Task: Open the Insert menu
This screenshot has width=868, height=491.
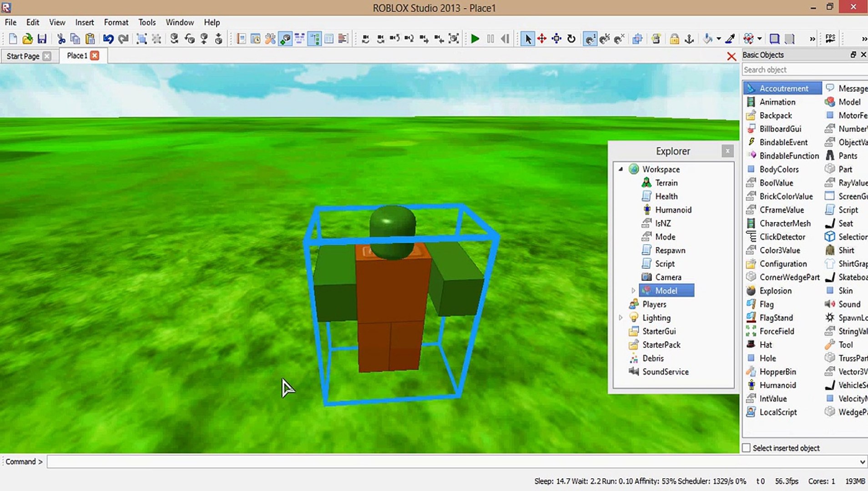Action: point(84,22)
